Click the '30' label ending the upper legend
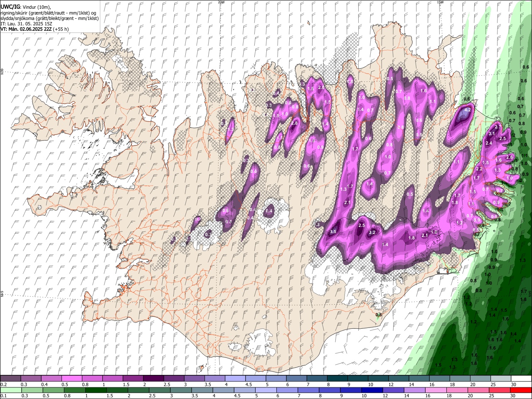Viewport: 532px width, 399px height. tap(514, 384)
